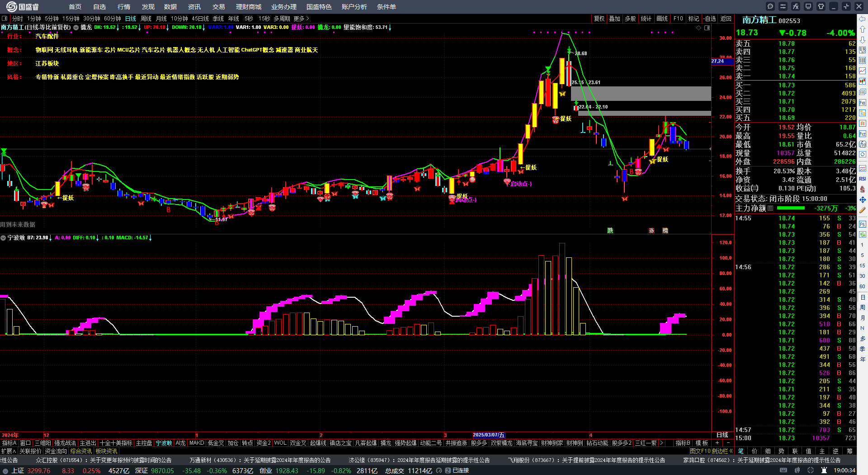The width and height of the screenshot is (868, 475).
Task: Click the monitor display icon in title bar
Action: point(808,6)
